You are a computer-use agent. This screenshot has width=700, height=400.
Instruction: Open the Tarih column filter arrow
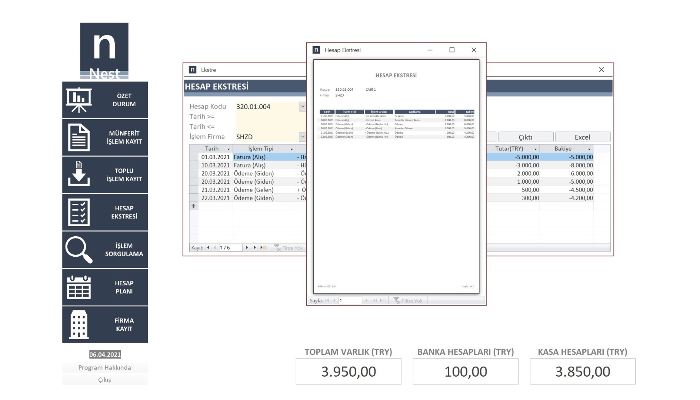tap(229, 149)
